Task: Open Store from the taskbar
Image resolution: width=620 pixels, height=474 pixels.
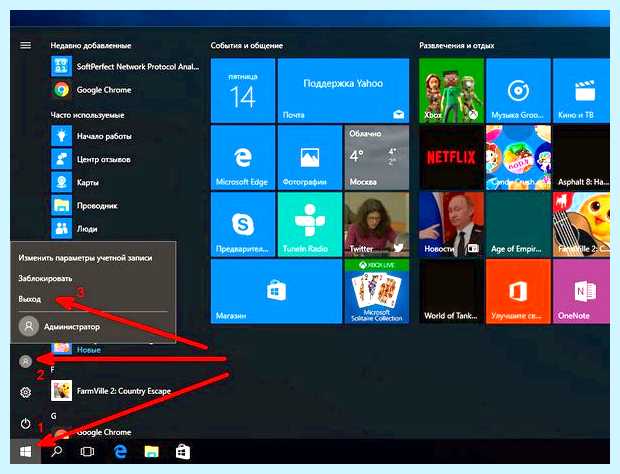Action: click(183, 451)
